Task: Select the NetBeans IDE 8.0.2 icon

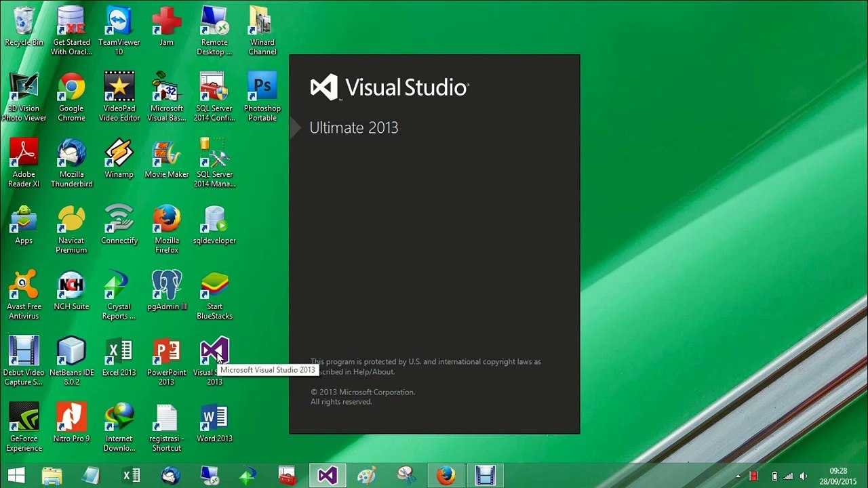Action: coord(71,361)
